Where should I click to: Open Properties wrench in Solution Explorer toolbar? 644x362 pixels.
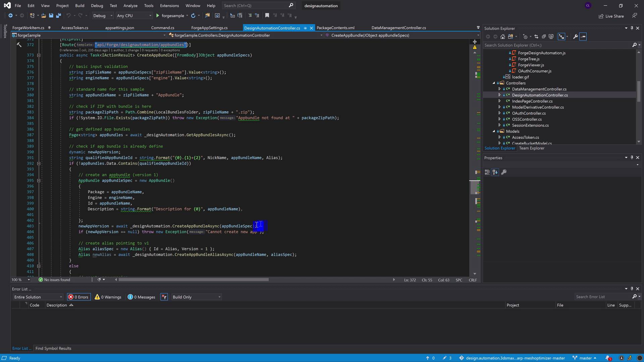pyautogui.click(x=575, y=37)
